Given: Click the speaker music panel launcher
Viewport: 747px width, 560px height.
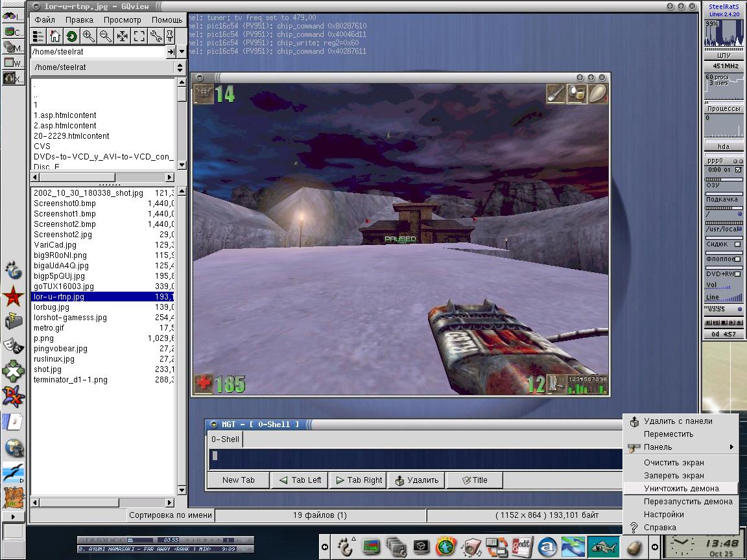Looking at the screenshot, I should (471, 548).
